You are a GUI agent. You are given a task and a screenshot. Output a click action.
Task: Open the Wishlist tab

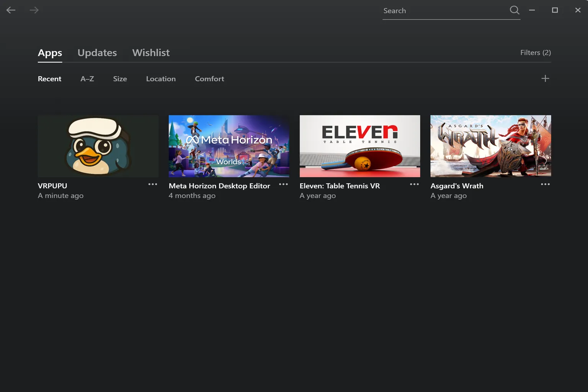pos(151,53)
